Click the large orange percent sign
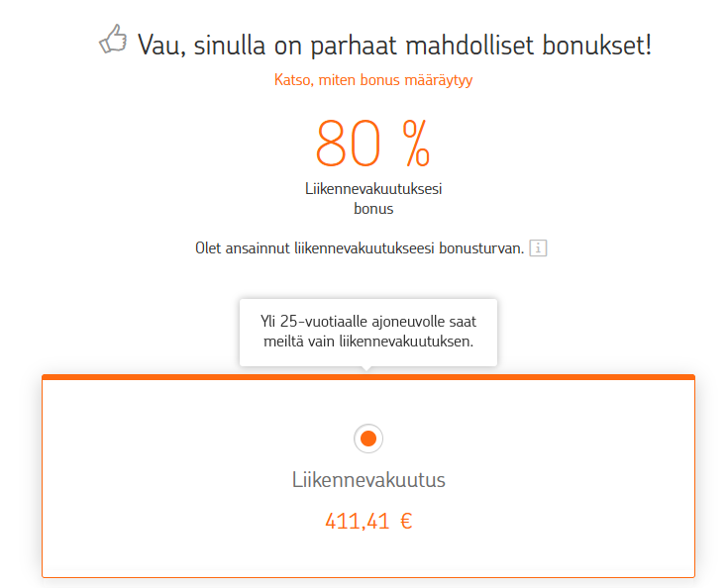 click(416, 144)
